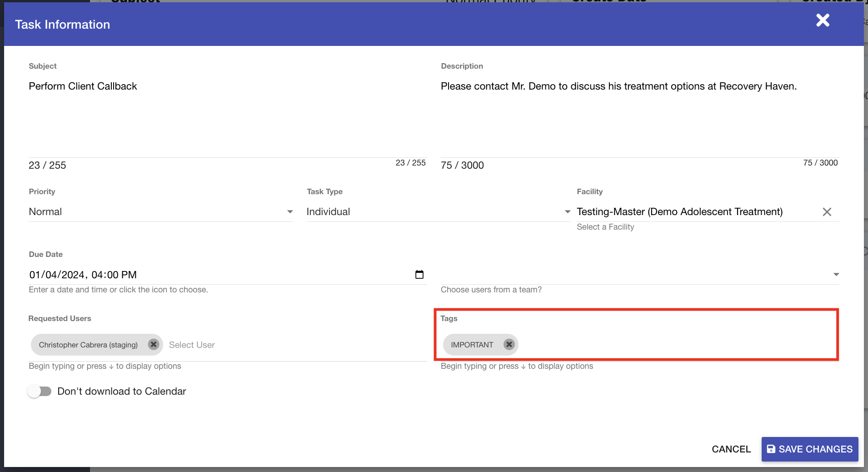The height and width of the screenshot is (472, 868).
Task: Click into the Subject text field
Action: click(x=227, y=86)
